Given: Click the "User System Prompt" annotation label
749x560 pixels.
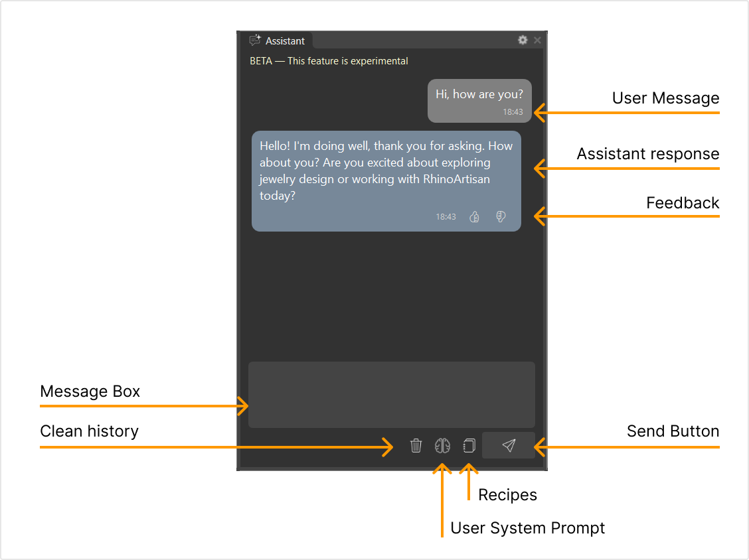Looking at the screenshot, I should point(527,528).
